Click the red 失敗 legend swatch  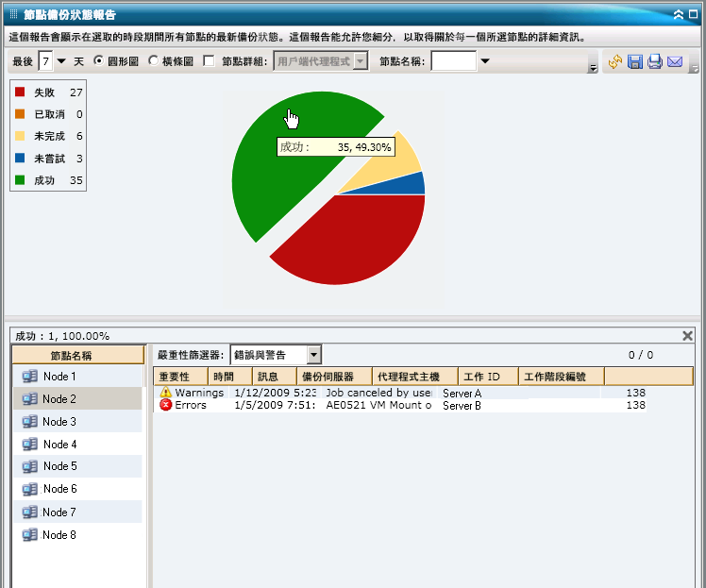click(x=20, y=92)
